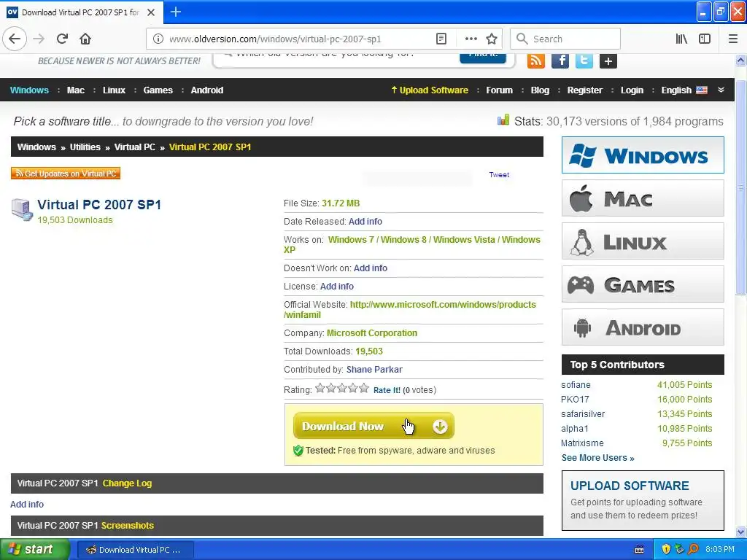The height and width of the screenshot is (560, 747).
Task: Click Add info next to License
Action: (x=336, y=286)
